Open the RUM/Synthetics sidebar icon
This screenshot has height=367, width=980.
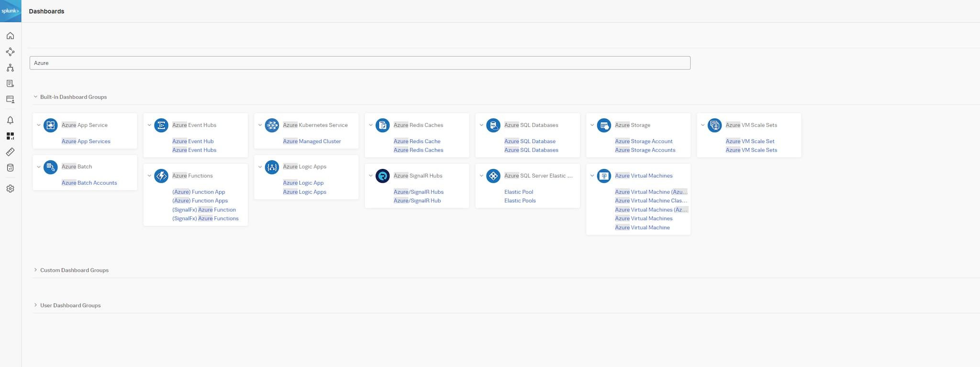click(10, 100)
